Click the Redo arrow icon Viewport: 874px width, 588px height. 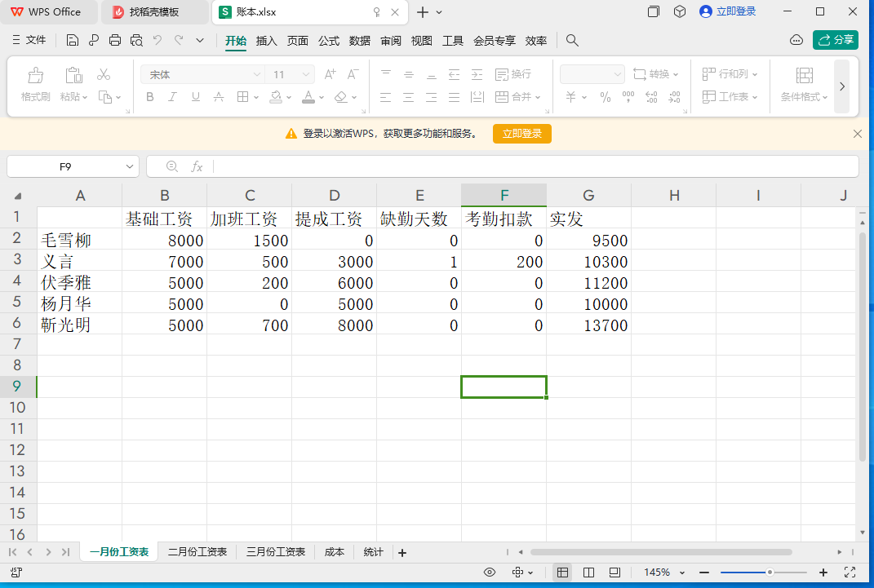[x=179, y=40]
